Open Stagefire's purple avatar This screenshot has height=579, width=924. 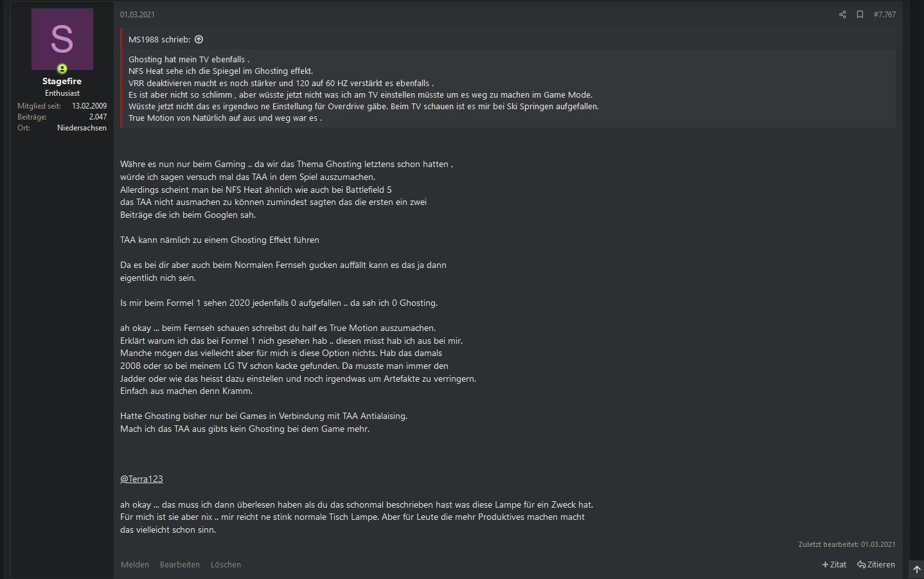(62, 39)
